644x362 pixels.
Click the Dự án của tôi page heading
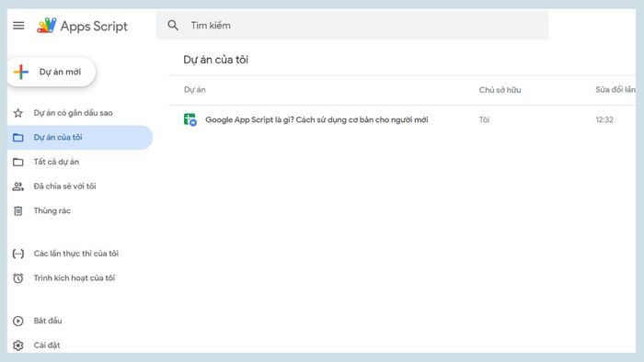click(215, 60)
